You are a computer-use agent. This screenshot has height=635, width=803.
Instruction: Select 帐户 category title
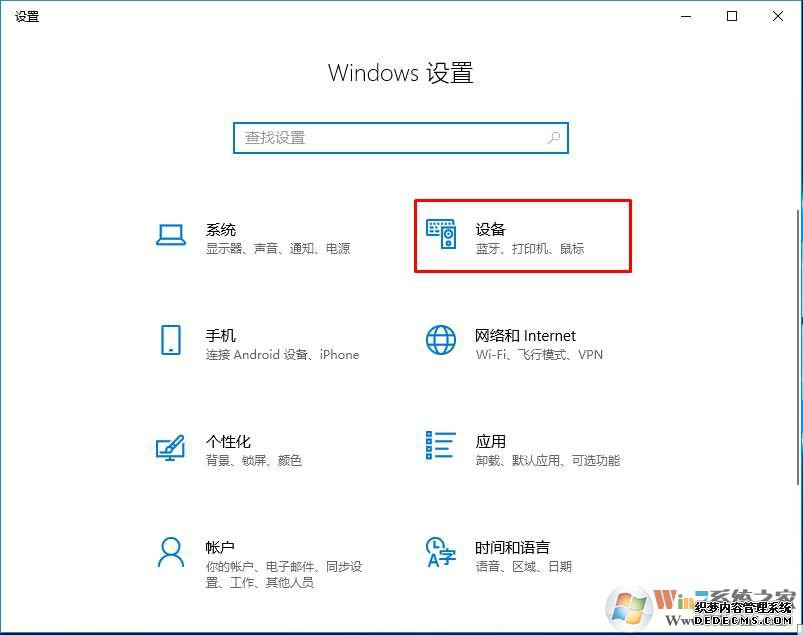click(x=220, y=547)
